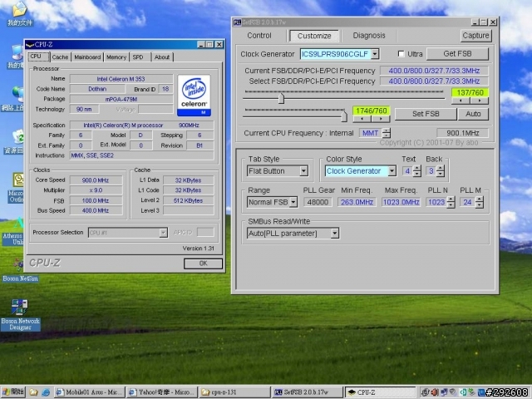Viewport: 532px width, 399px height.
Task: Open the Range Normal FSB dropdown
Action: coord(293,202)
